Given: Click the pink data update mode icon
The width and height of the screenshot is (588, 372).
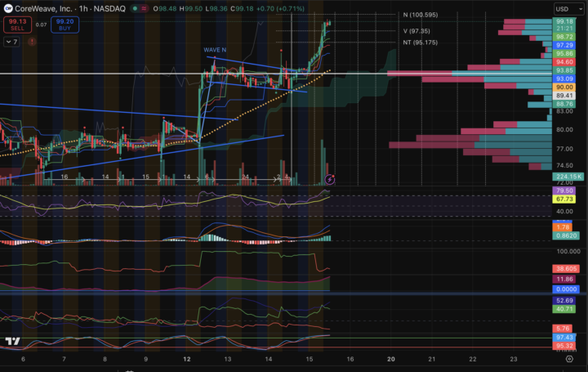Looking at the screenshot, I should 144,8.
